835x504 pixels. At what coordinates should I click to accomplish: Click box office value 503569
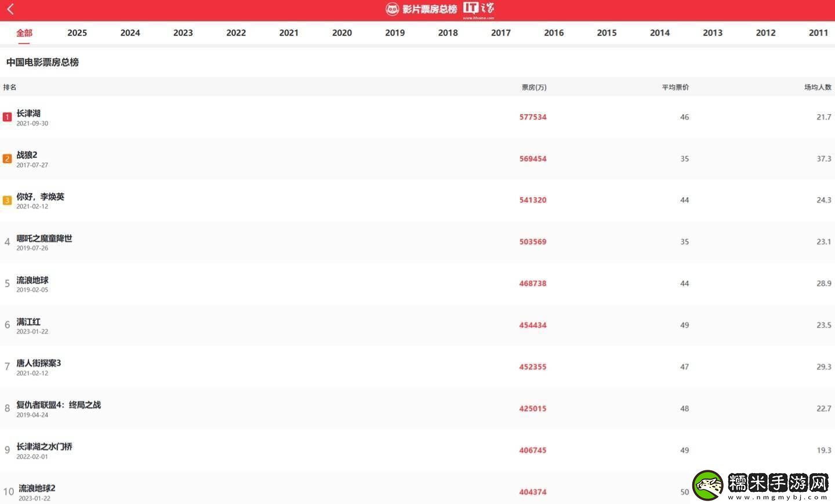point(533,242)
